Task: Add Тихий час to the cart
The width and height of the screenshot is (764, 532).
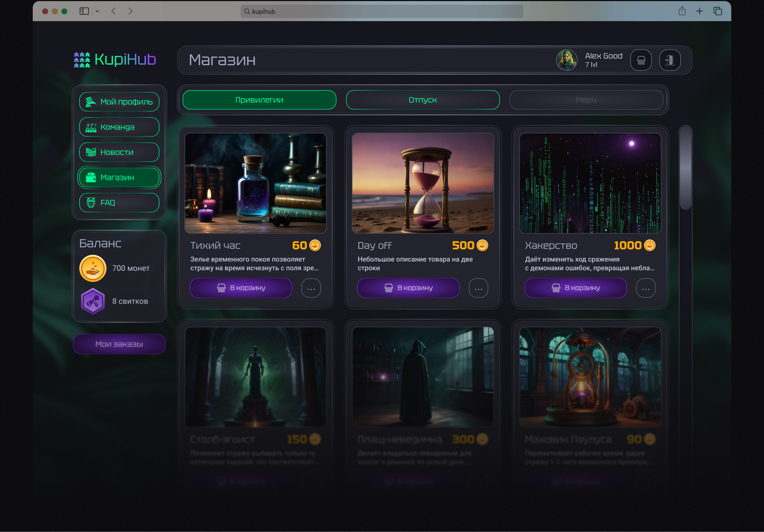Action: pyautogui.click(x=241, y=288)
